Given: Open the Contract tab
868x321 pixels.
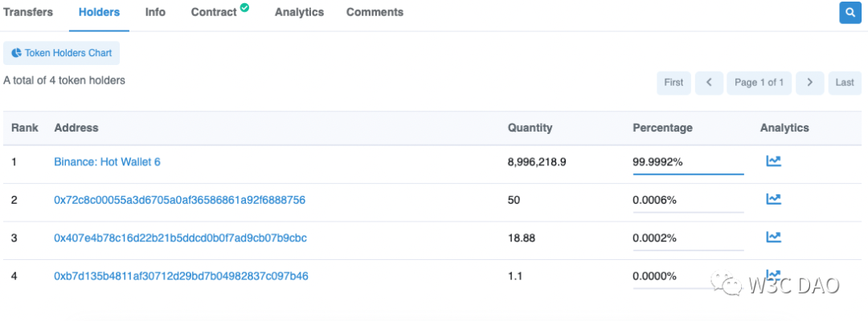Looking at the screenshot, I should 214,12.
